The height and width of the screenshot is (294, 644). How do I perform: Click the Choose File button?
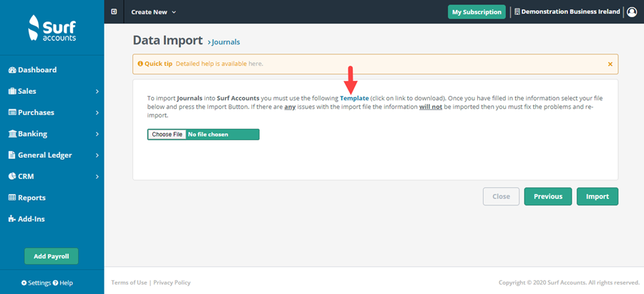(167, 134)
